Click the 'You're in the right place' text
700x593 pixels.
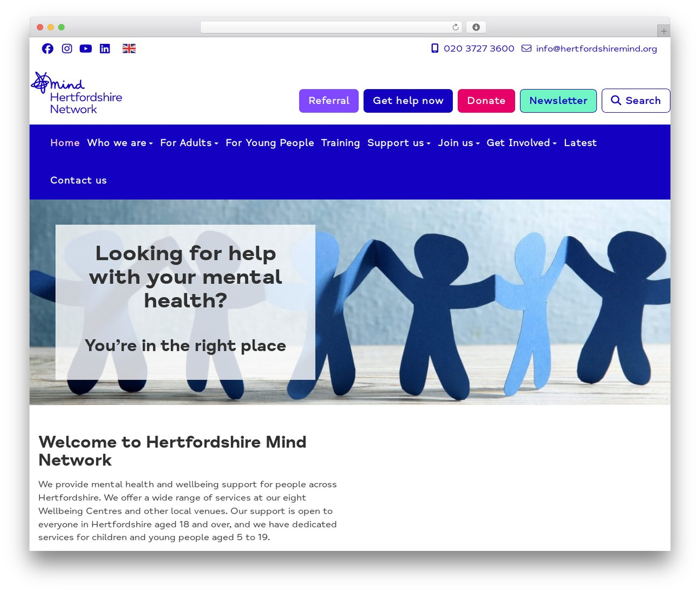pyautogui.click(x=185, y=346)
